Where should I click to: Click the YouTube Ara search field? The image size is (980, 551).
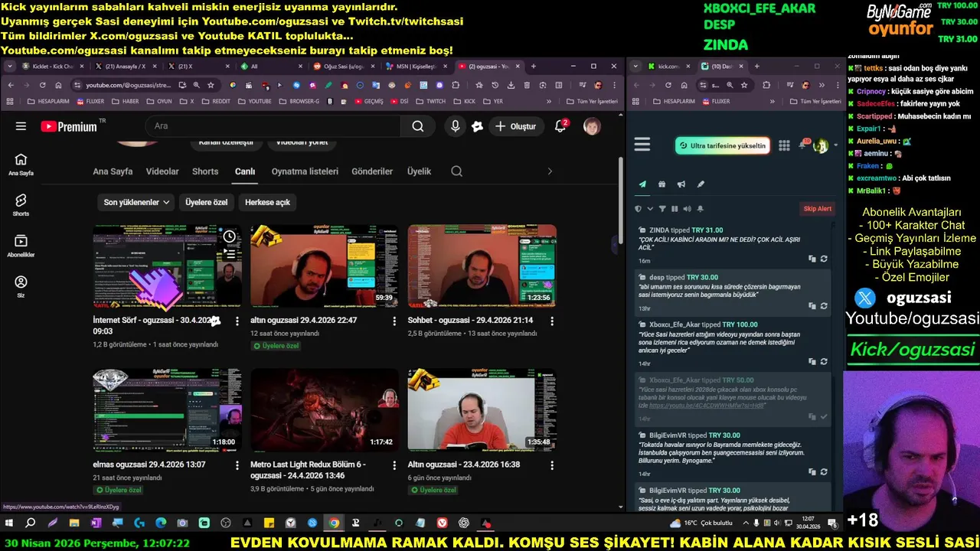273,126
